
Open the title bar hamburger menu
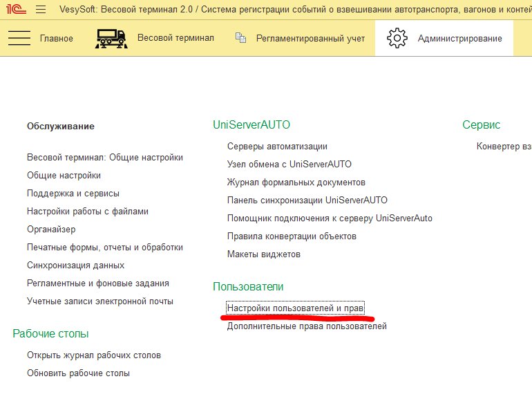[40, 10]
